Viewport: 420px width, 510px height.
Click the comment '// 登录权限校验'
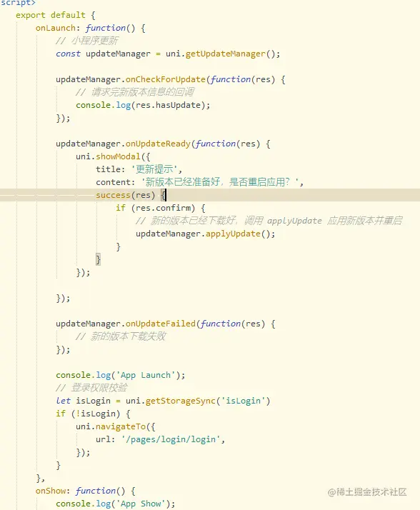[91, 388]
